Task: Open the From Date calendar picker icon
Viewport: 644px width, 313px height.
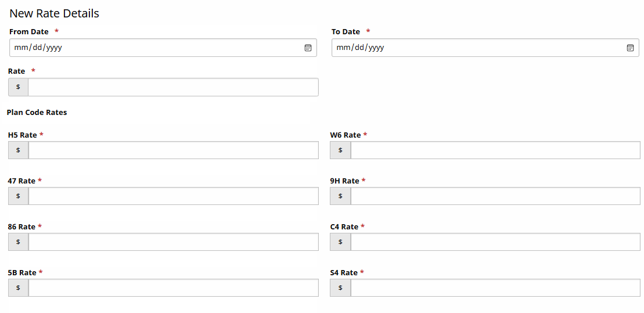Action: click(308, 48)
